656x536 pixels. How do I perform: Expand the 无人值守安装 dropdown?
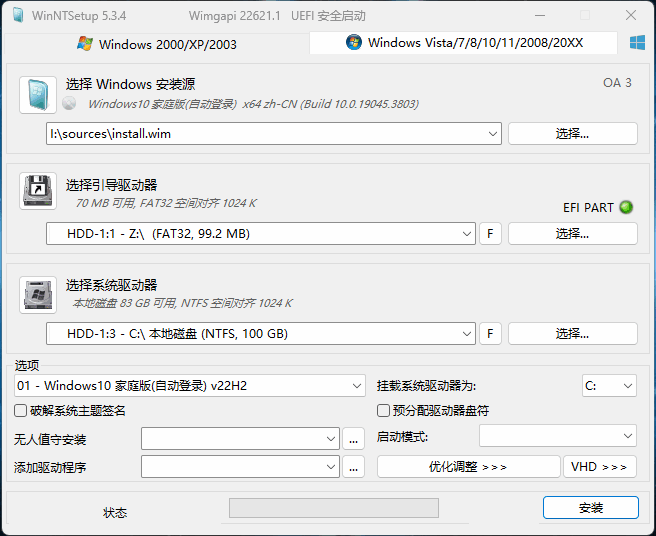(x=331, y=439)
